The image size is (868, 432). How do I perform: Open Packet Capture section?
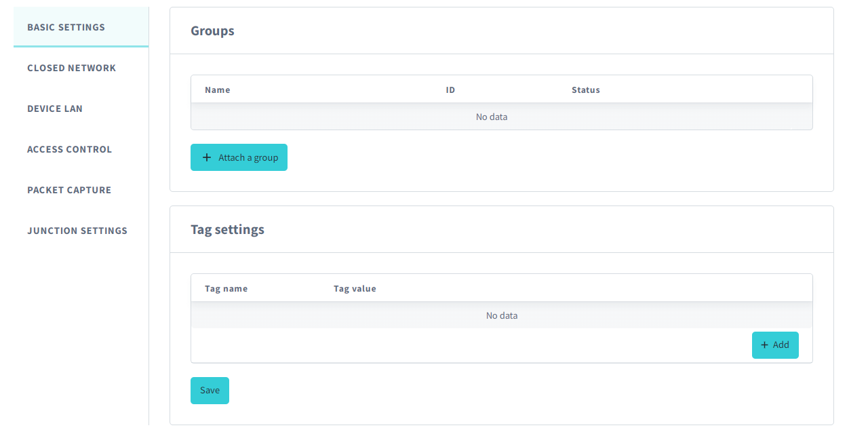81,190
